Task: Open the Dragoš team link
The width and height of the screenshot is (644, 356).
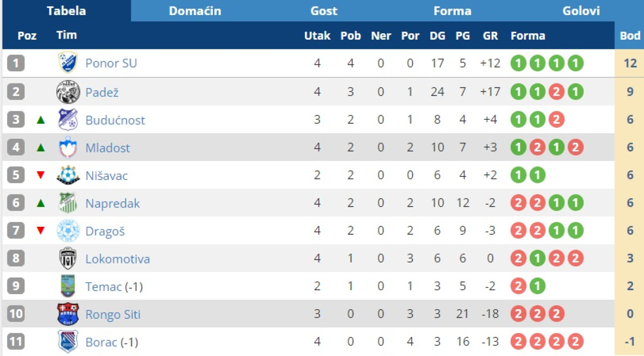Action: tap(105, 231)
